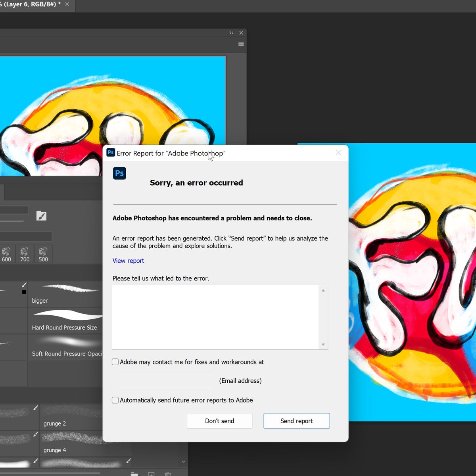Check Automatically send future error reports
The width and height of the screenshot is (476, 476).
pos(115,400)
